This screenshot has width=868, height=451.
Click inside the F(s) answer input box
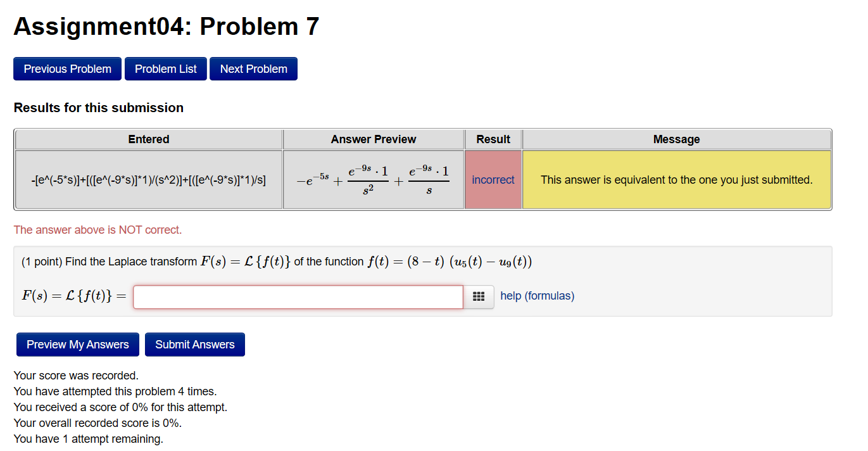tap(298, 296)
